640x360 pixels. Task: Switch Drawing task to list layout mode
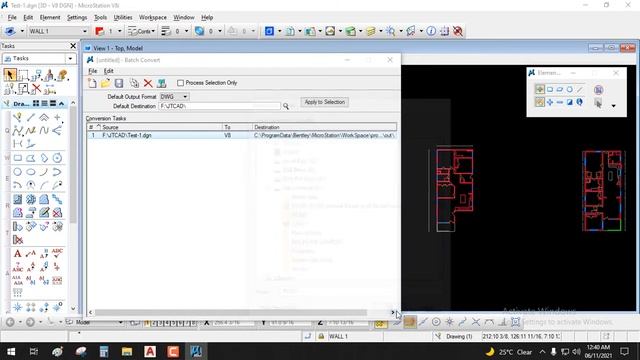point(44,104)
